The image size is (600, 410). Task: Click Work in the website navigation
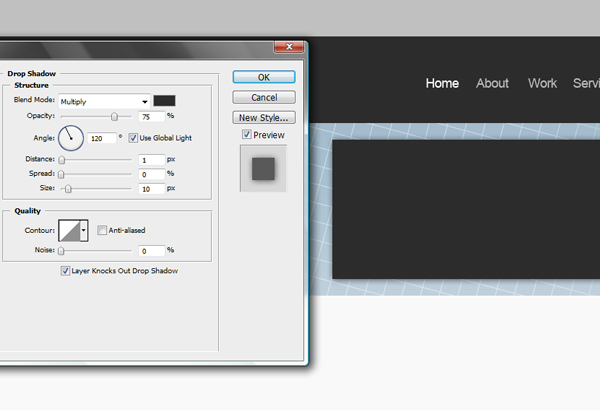542,83
